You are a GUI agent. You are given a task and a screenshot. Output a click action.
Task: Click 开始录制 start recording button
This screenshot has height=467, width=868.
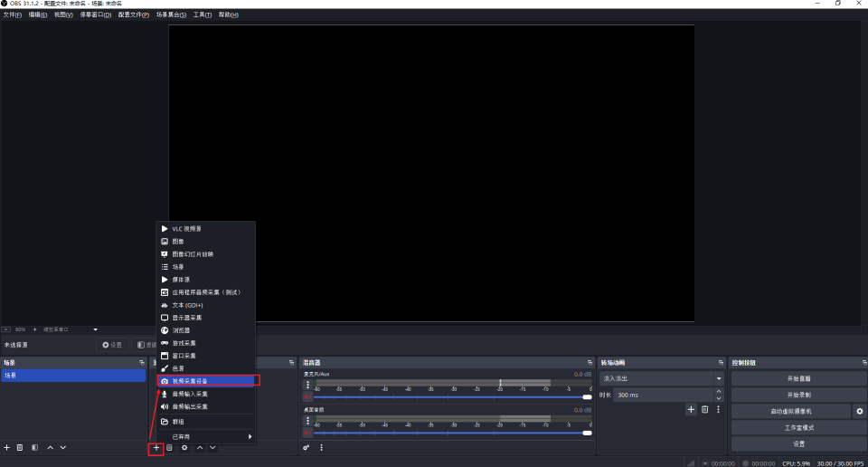click(x=798, y=395)
